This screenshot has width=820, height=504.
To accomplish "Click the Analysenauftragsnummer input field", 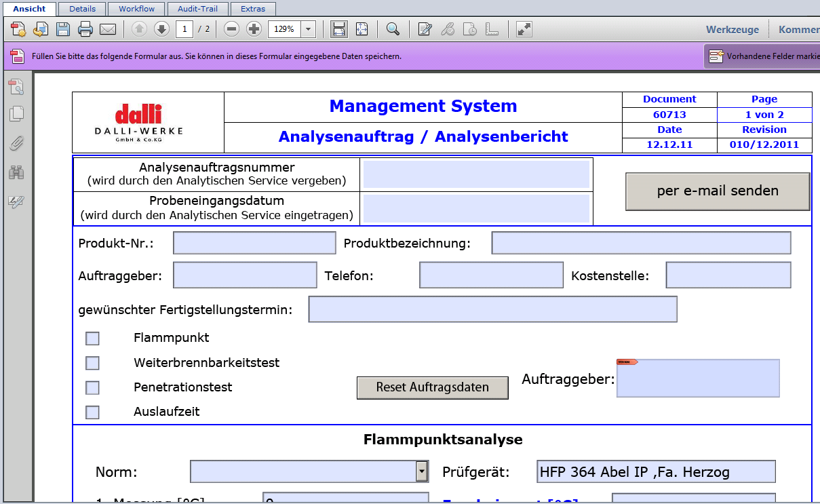I will (476, 174).
